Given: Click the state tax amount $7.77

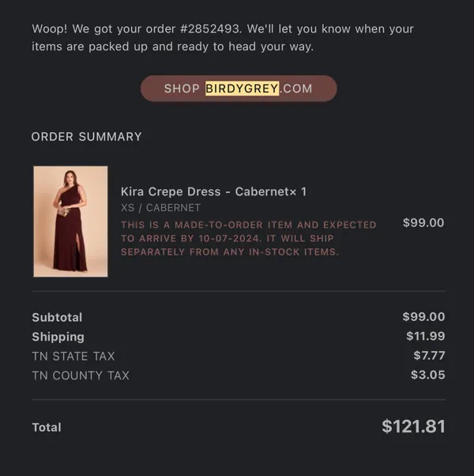Looking at the screenshot, I should (429, 356).
